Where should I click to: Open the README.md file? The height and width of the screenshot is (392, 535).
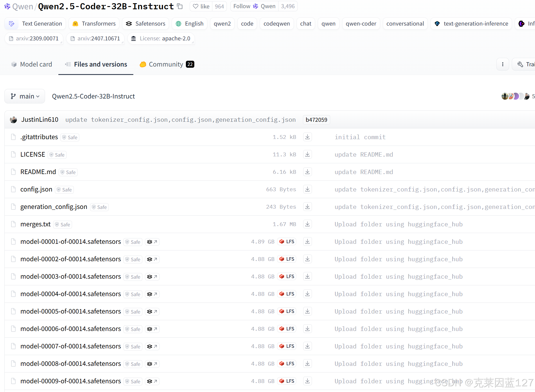(38, 172)
